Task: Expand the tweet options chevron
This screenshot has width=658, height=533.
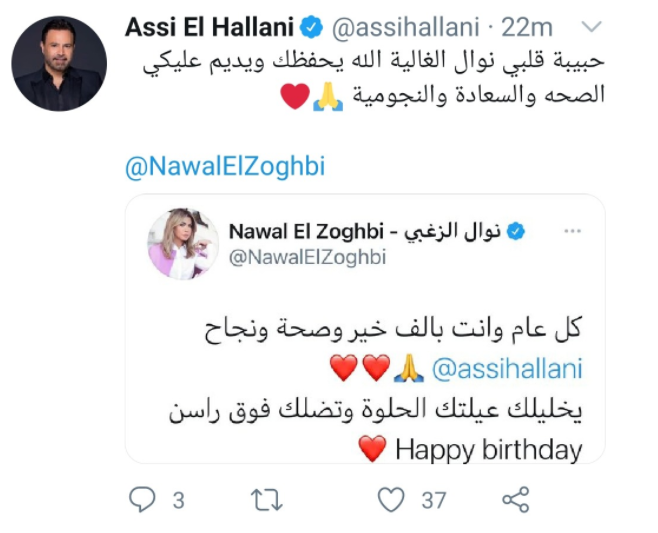Action: pos(592,27)
